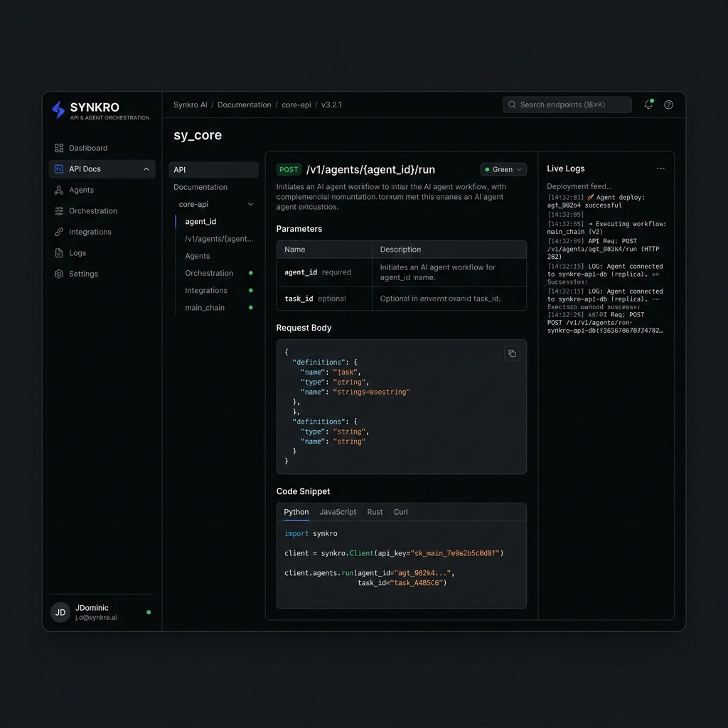728x728 pixels.
Task: Click the Settings gear icon
Action: click(x=59, y=274)
